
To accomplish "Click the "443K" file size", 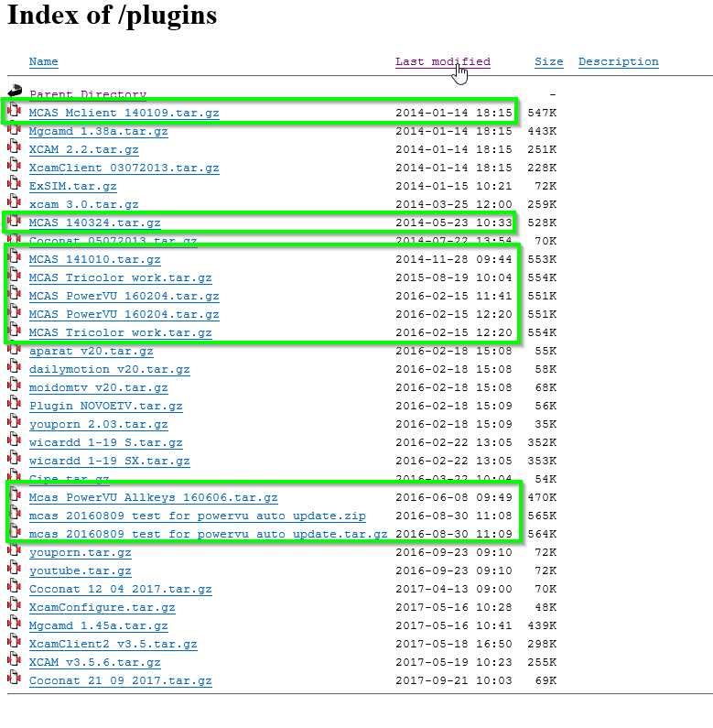I will pos(542,131).
